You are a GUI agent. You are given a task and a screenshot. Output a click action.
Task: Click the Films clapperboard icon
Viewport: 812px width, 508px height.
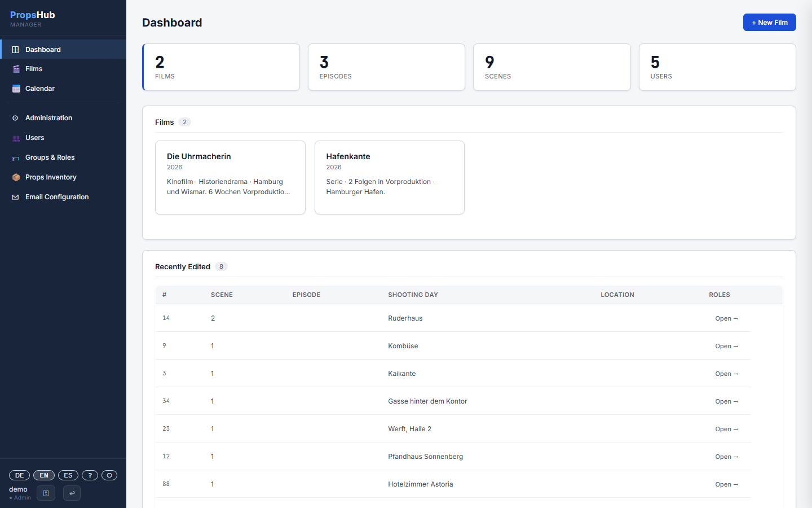click(16, 69)
